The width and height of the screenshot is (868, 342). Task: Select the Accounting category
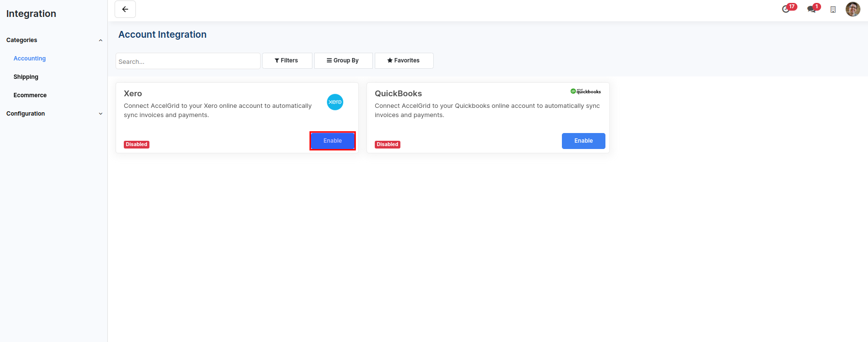coord(29,59)
